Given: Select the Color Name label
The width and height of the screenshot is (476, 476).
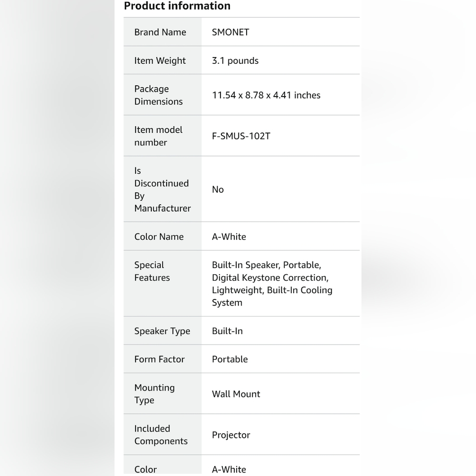Looking at the screenshot, I should click(159, 237).
